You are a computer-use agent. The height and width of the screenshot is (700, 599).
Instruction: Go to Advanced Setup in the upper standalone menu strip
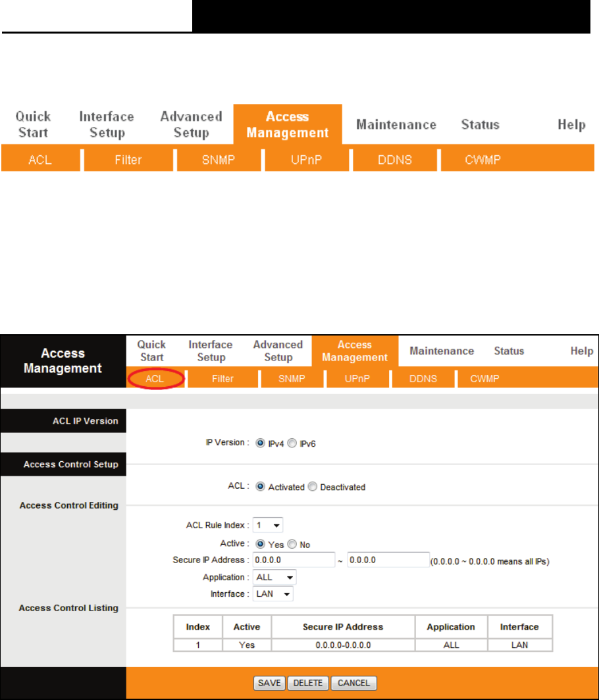(x=191, y=124)
